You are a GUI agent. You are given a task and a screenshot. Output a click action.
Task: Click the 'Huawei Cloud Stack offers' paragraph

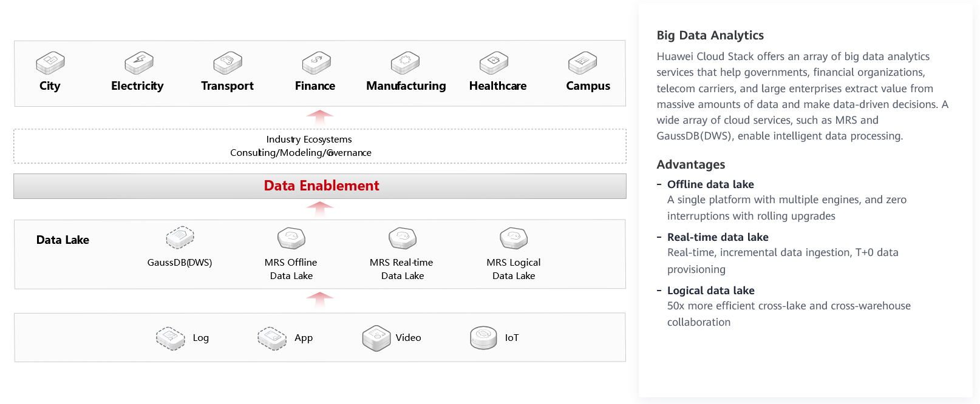(802, 96)
